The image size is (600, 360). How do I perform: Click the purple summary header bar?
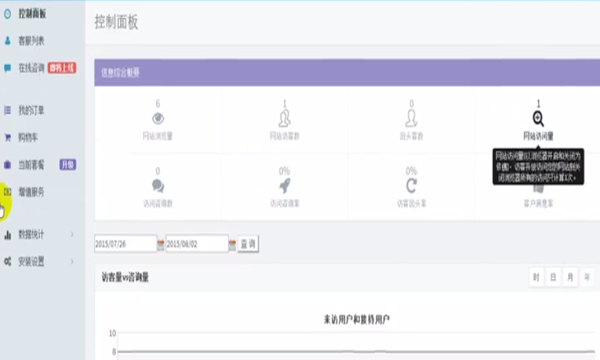(347, 73)
